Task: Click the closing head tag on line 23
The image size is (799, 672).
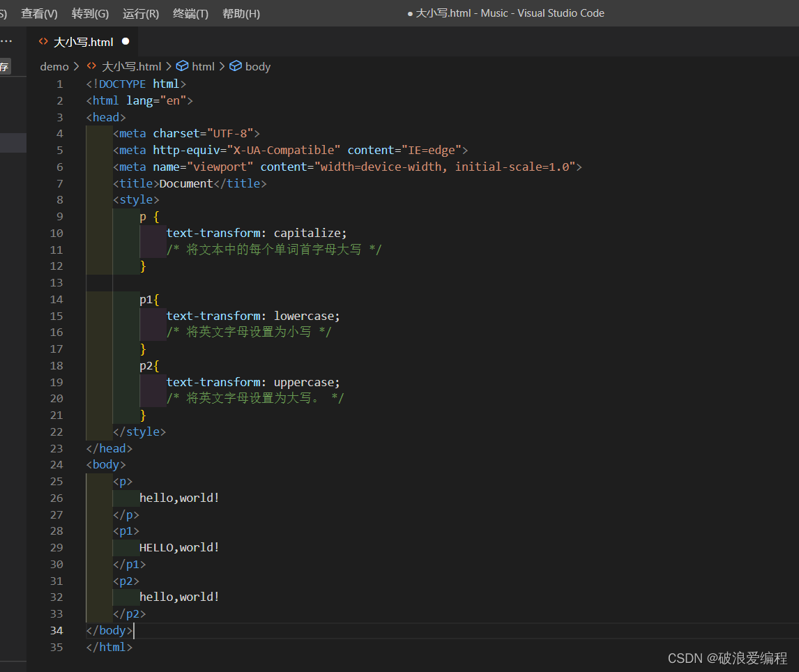Action: pos(109,448)
